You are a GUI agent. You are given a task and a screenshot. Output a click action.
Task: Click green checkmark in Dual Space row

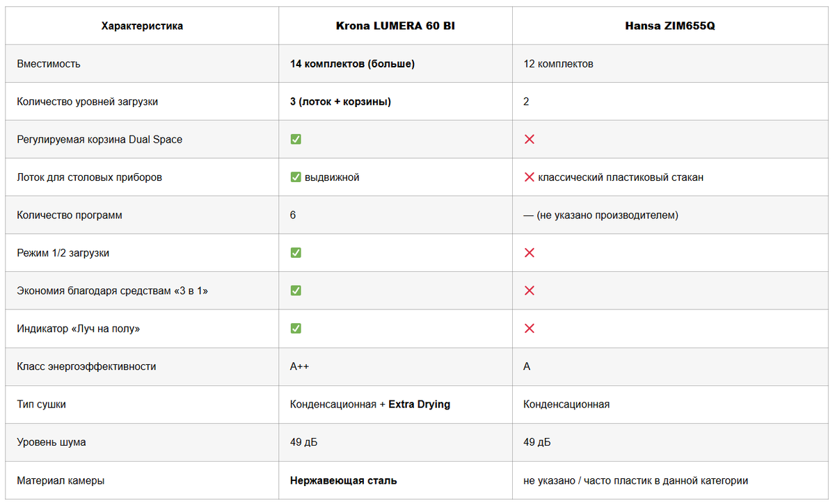click(296, 139)
